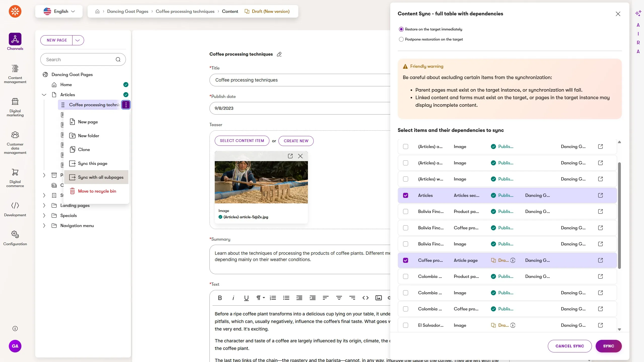The width and height of the screenshot is (644, 362).
Task: Open Digital commerce cart icon
Action: (15, 172)
